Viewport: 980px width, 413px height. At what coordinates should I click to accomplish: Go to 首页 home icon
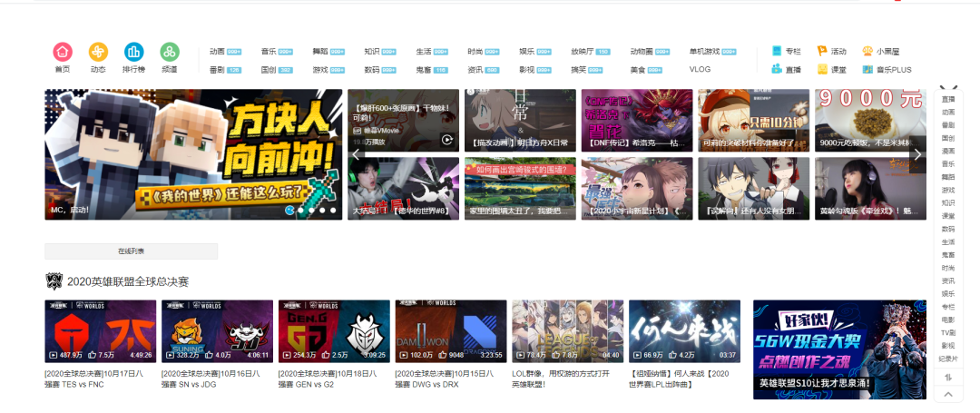[63, 52]
